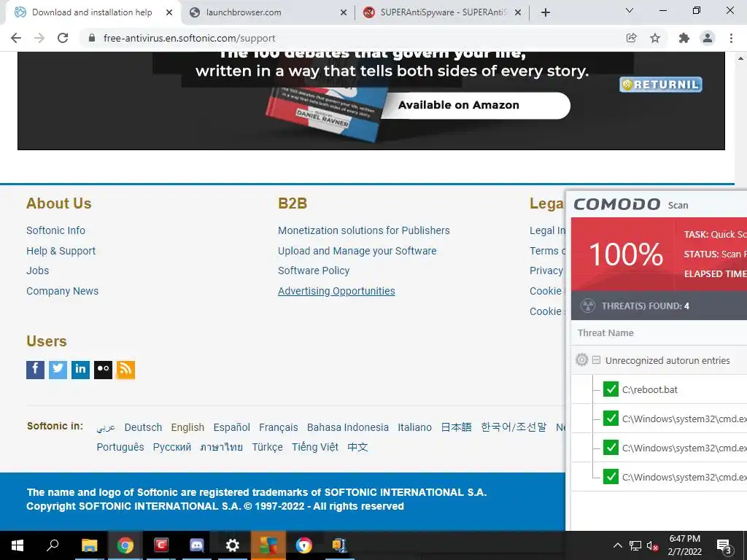Click the muted volume tray icon
The image size is (747, 560).
[x=652, y=545]
